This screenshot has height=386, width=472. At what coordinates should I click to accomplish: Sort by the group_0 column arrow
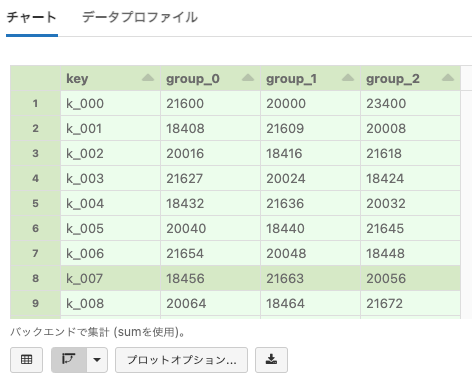248,78
